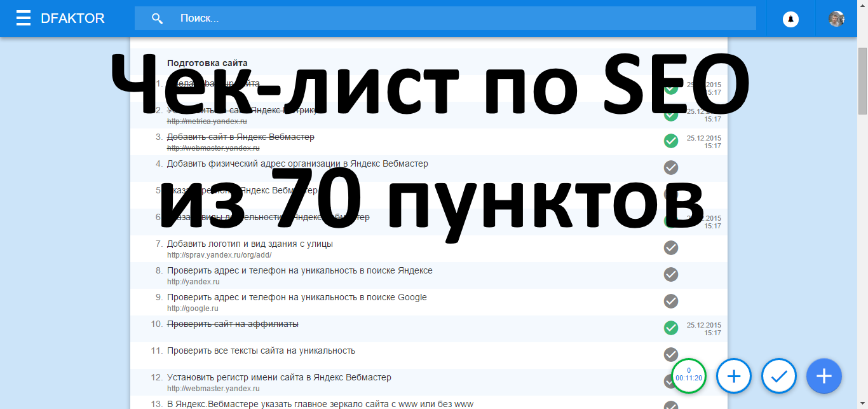Open the user profile avatar
Viewport: 868px width, 409px height.
coord(836,19)
